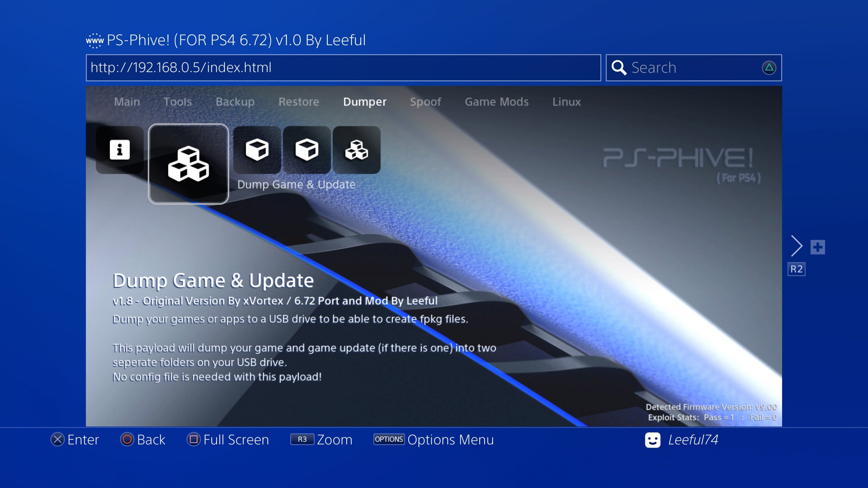Go to the Spoof tab

pos(426,102)
